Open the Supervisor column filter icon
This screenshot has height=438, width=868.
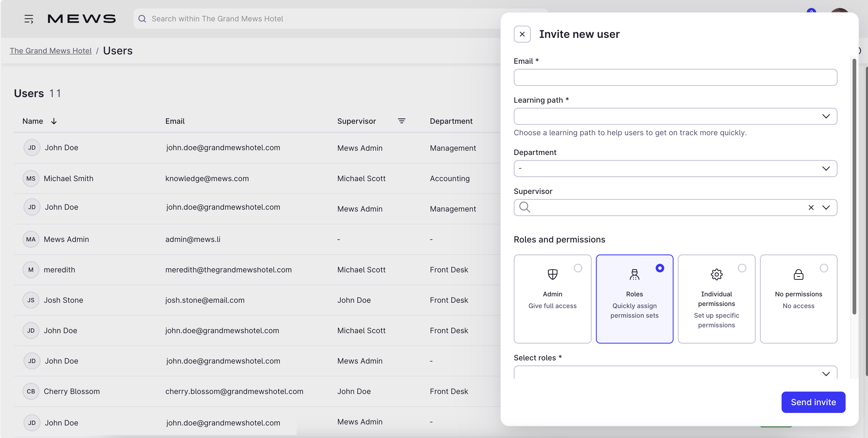click(x=402, y=121)
